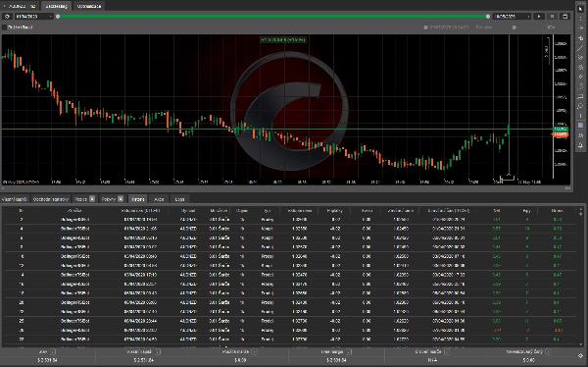The height and width of the screenshot is (367, 588).
Task: Click the diamond icon at bottom-right corner
Action: click(x=580, y=356)
